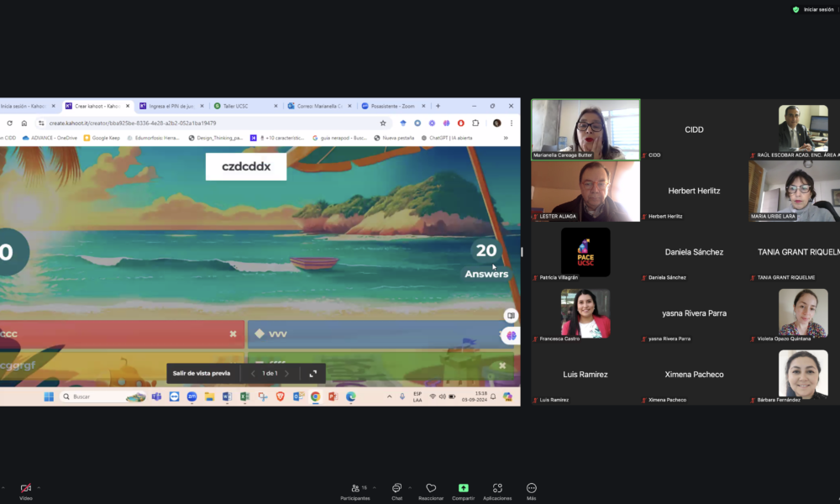Switch to the Ingresa el PIN de juego tab
The image size is (840, 504).
pos(171,106)
